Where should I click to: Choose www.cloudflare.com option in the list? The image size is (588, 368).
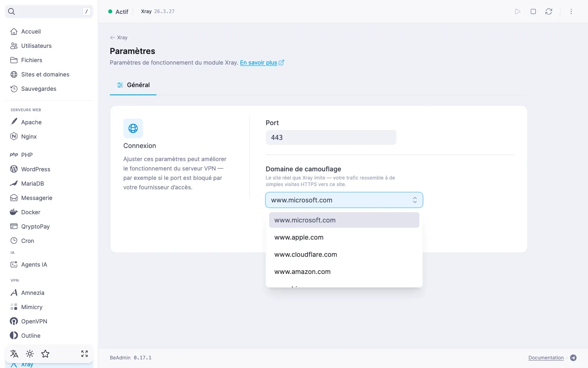[x=344, y=254]
